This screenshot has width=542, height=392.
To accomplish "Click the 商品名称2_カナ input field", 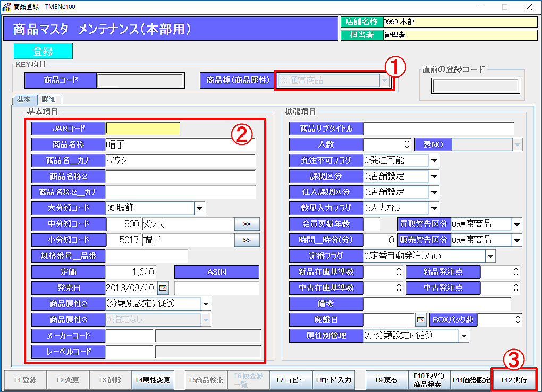I will point(181,192).
